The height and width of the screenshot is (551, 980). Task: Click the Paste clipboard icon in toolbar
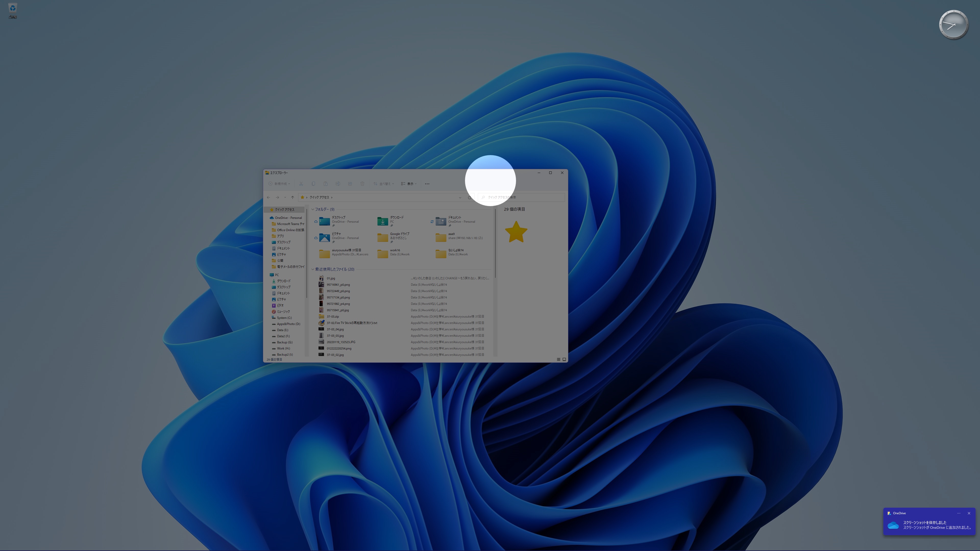coord(325,184)
